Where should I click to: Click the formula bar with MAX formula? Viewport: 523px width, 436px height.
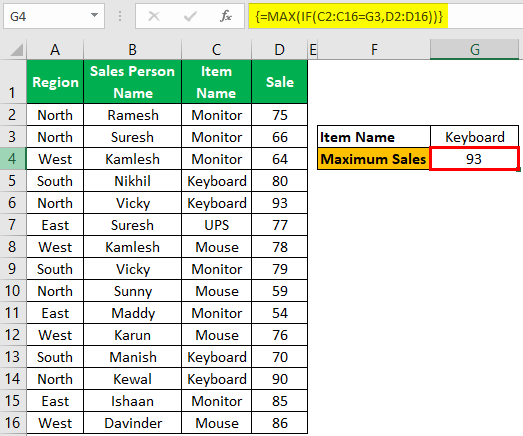386,16
